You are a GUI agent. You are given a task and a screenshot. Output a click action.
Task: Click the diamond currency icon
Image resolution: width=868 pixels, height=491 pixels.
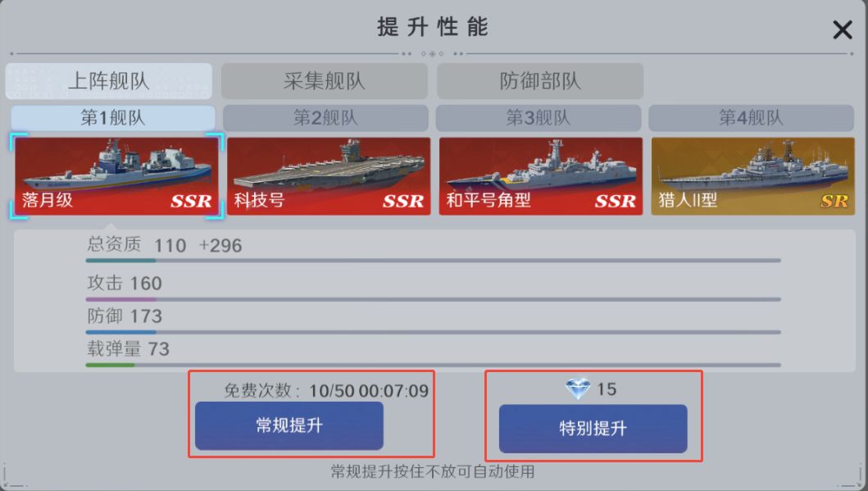[x=577, y=389]
